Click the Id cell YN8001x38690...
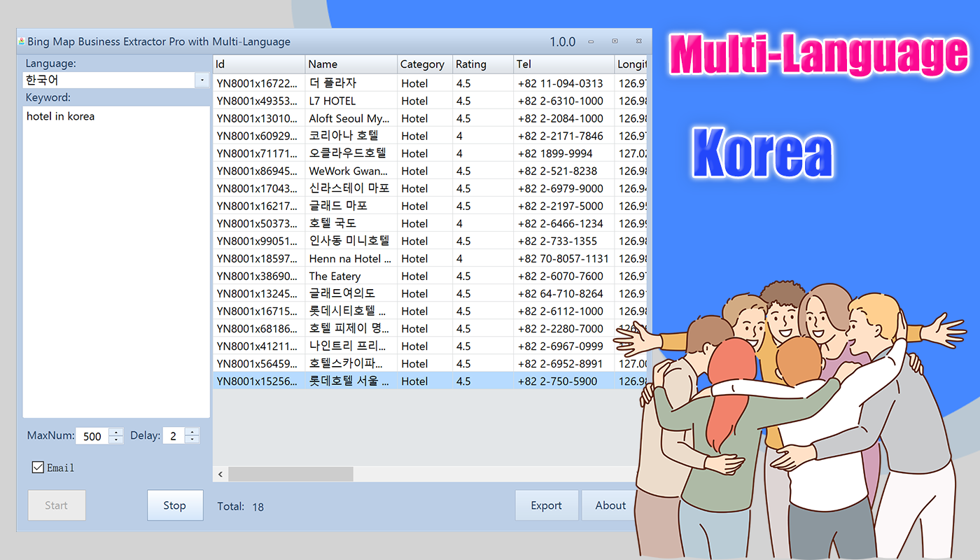The height and width of the screenshot is (560, 980). [x=259, y=276]
